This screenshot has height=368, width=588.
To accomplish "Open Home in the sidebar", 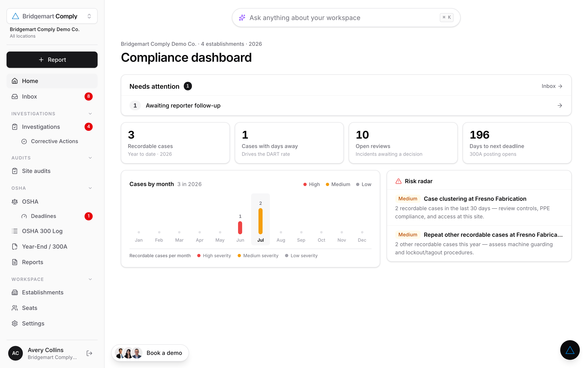I will tap(52, 81).
